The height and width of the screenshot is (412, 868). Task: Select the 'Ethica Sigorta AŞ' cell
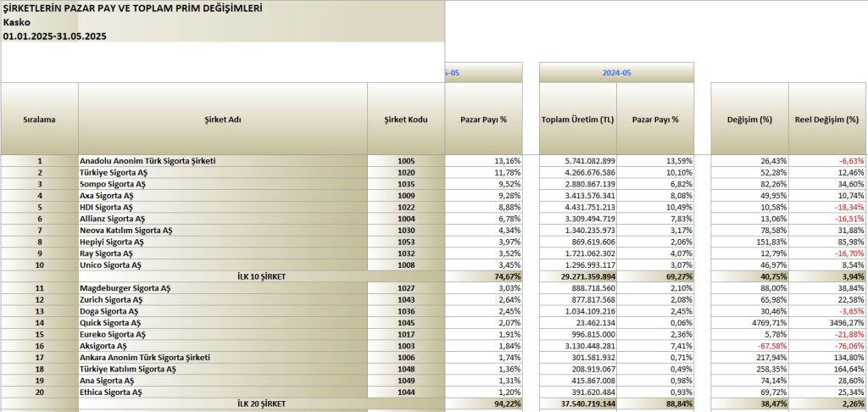tap(223, 392)
